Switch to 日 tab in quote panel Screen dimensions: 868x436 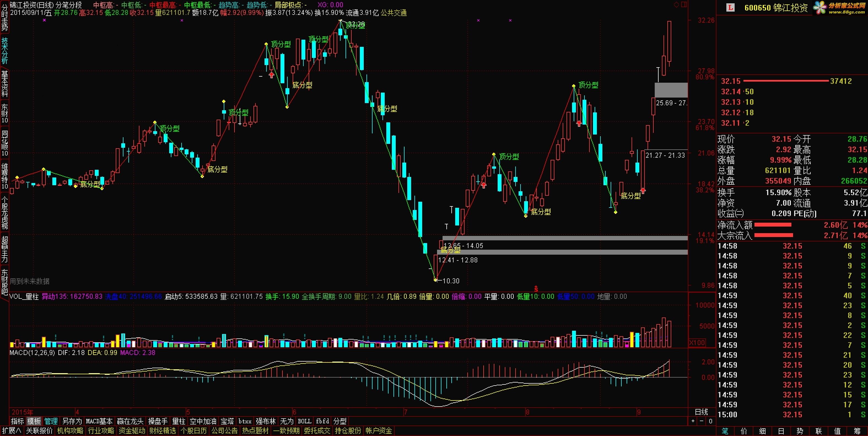tap(781, 431)
